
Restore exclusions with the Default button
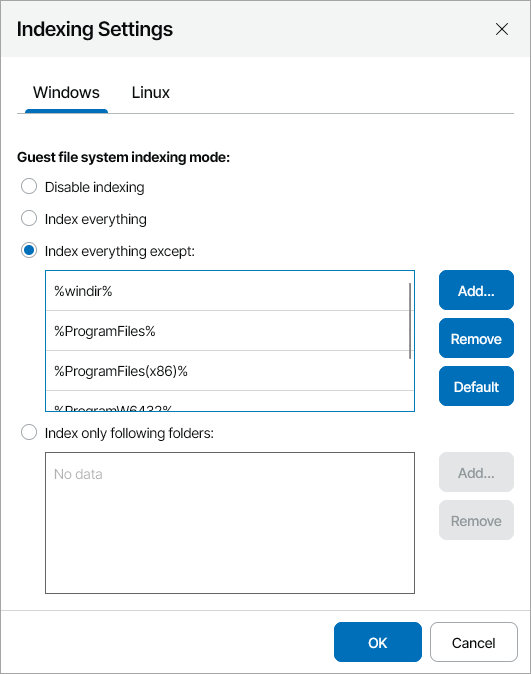[476, 386]
